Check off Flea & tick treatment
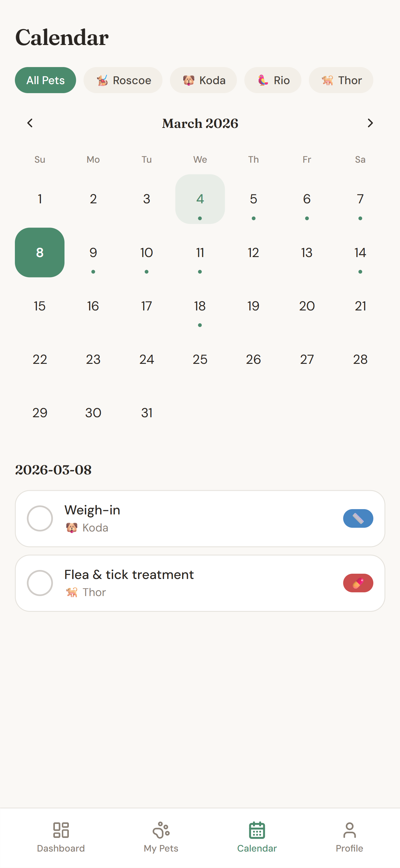 40,583
